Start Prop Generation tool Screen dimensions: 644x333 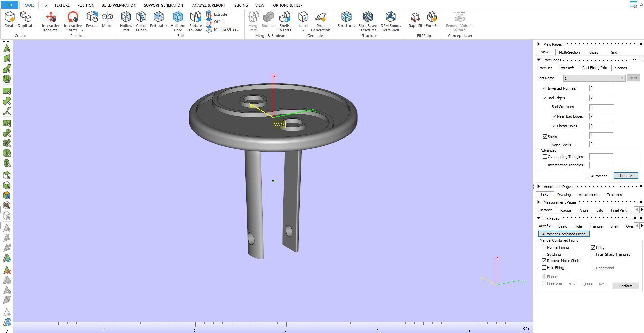321,21
